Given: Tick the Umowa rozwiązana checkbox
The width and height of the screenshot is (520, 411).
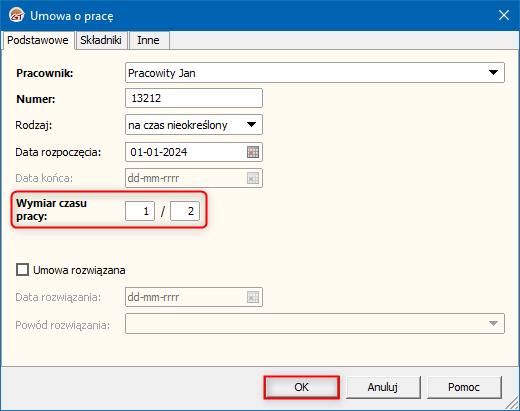Looking at the screenshot, I should click(x=22, y=270).
